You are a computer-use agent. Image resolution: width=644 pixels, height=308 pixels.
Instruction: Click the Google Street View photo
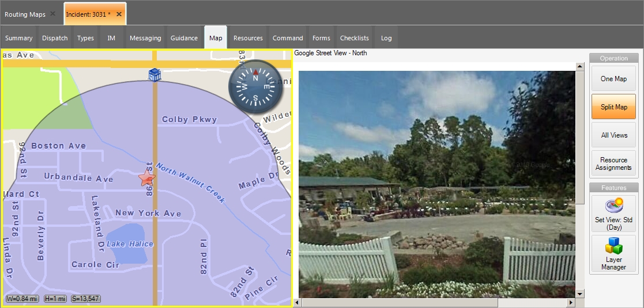(x=437, y=184)
